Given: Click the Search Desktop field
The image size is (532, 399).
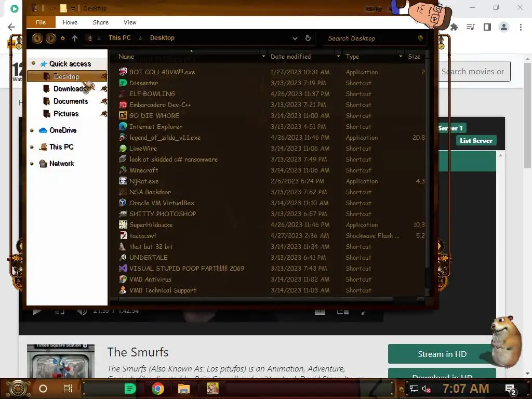Looking at the screenshot, I should click(x=373, y=38).
